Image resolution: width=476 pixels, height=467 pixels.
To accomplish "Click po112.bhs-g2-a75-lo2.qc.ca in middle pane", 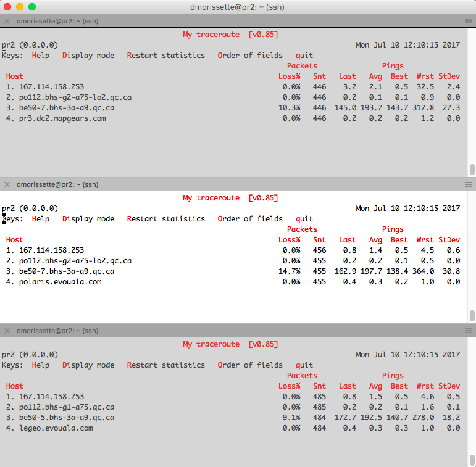I will click(75, 261).
